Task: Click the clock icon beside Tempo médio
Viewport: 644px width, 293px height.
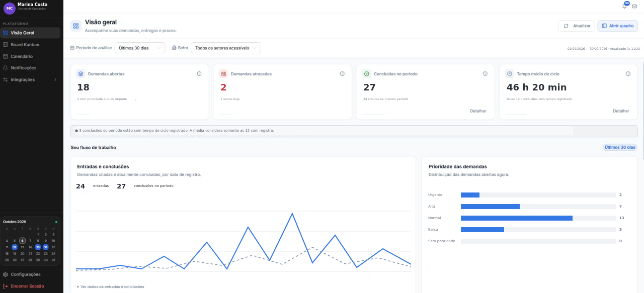Action: 509,74
